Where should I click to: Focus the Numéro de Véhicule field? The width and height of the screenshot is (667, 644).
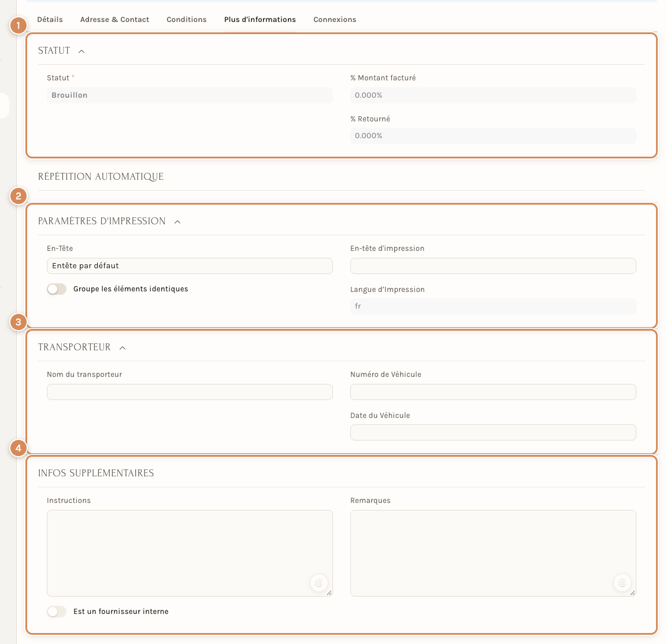(x=493, y=392)
